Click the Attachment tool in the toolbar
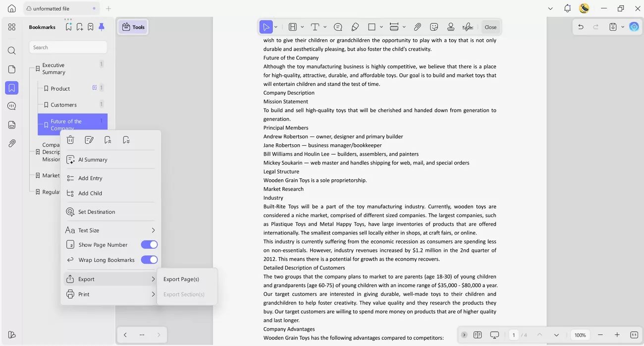This screenshot has width=644, height=346. tap(418, 27)
